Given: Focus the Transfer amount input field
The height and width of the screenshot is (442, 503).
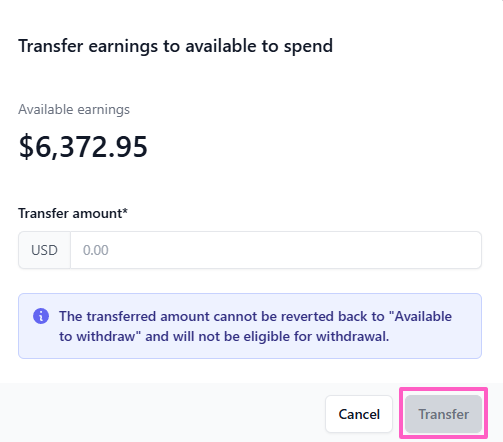Looking at the screenshot, I should [x=276, y=250].
